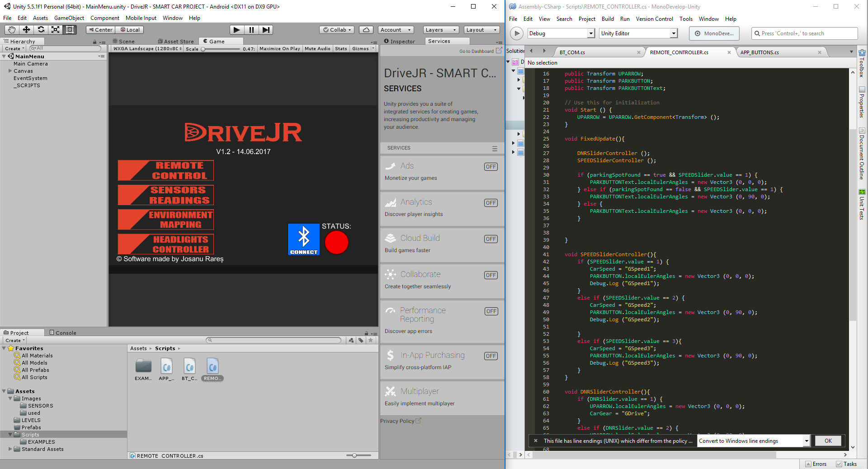This screenshot has width=868, height=469.
Task: Open the Layers dropdown
Action: click(441, 30)
